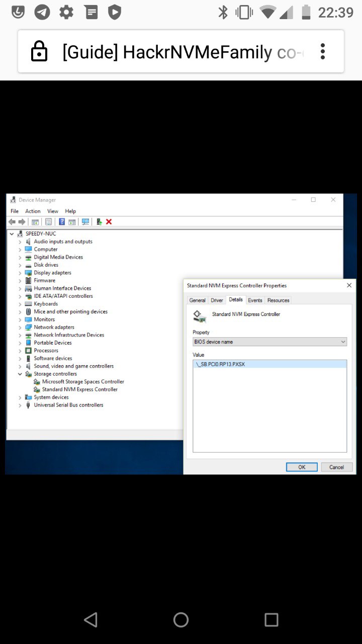
Task: Tap the Android Home circle button
Action: point(181,619)
